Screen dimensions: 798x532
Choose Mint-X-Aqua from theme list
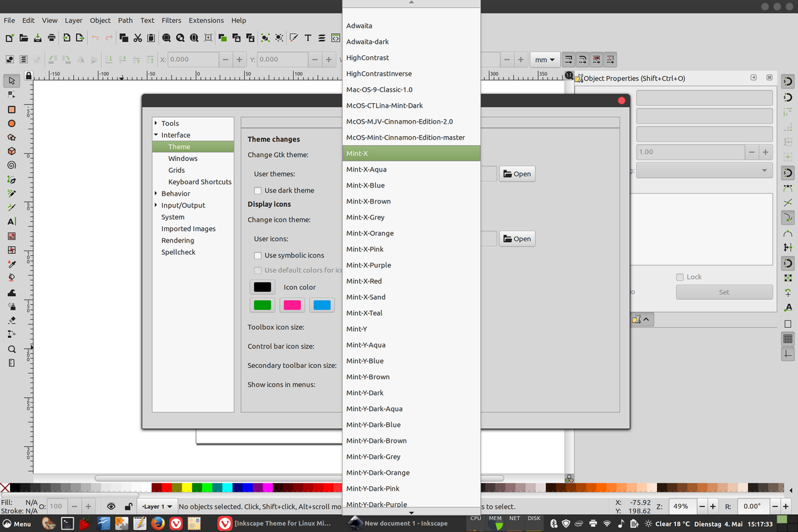[411, 170]
